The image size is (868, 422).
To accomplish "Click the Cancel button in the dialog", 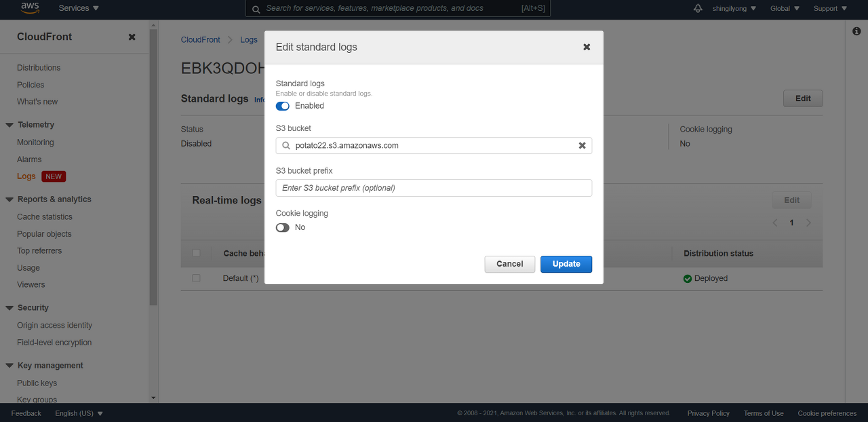I will click(510, 264).
